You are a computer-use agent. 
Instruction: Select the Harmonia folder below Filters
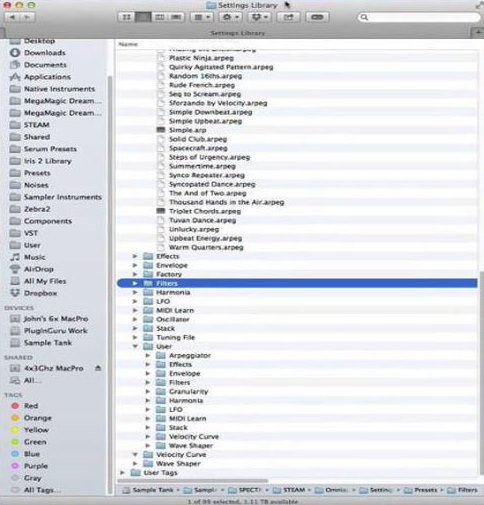point(173,292)
